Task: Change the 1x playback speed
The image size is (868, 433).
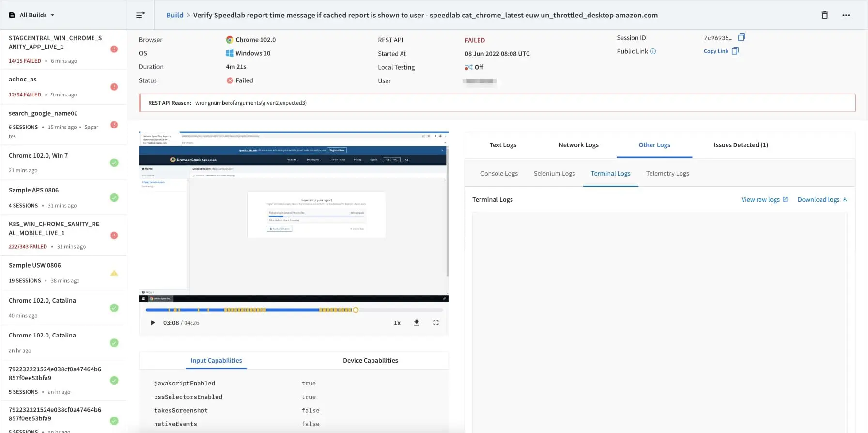Action: (397, 323)
